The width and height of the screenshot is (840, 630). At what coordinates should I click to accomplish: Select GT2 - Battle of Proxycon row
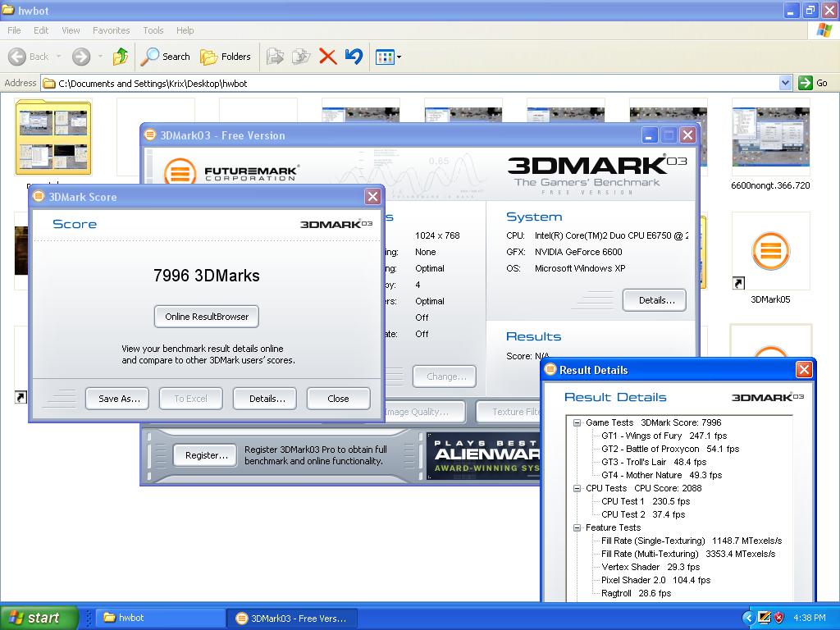pos(670,449)
